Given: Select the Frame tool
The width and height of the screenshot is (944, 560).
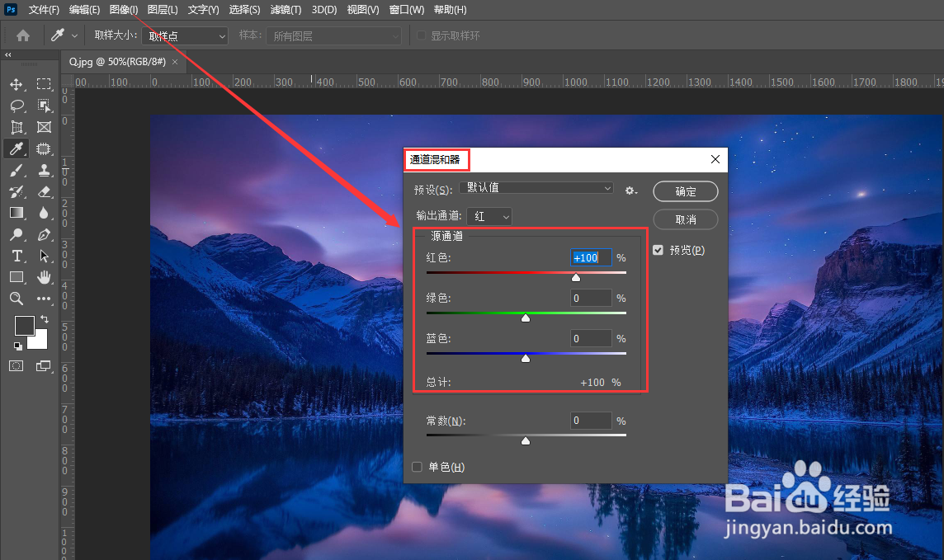Looking at the screenshot, I should (x=44, y=128).
